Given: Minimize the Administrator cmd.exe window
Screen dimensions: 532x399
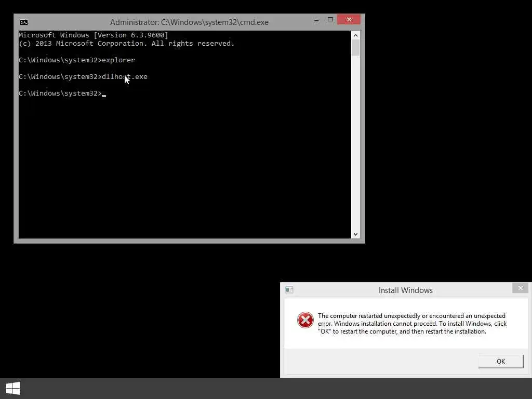Looking at the screenshot, I should (x=316, y=20).
